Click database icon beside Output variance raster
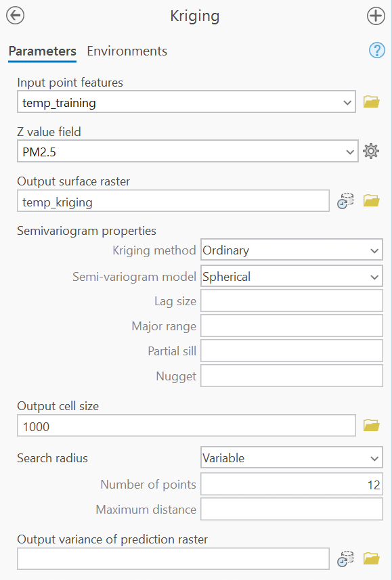 click(x=345, y=559)
